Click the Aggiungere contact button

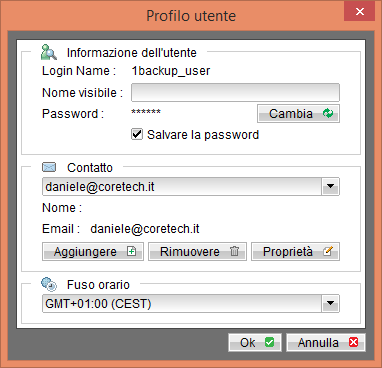(93, 252)
